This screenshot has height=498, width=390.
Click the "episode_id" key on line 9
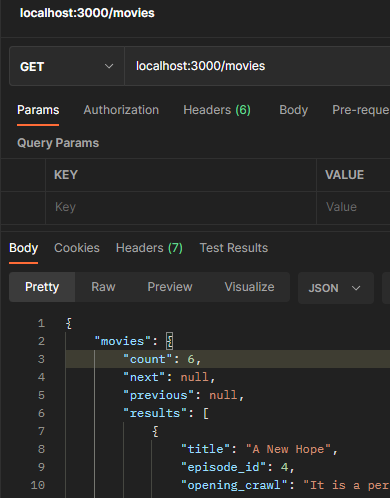point(223,467)
